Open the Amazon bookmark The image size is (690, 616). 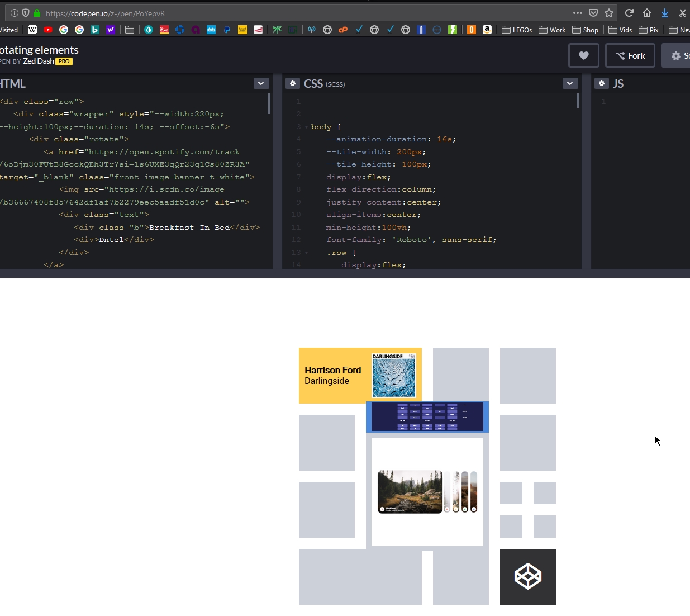point(487,30)
